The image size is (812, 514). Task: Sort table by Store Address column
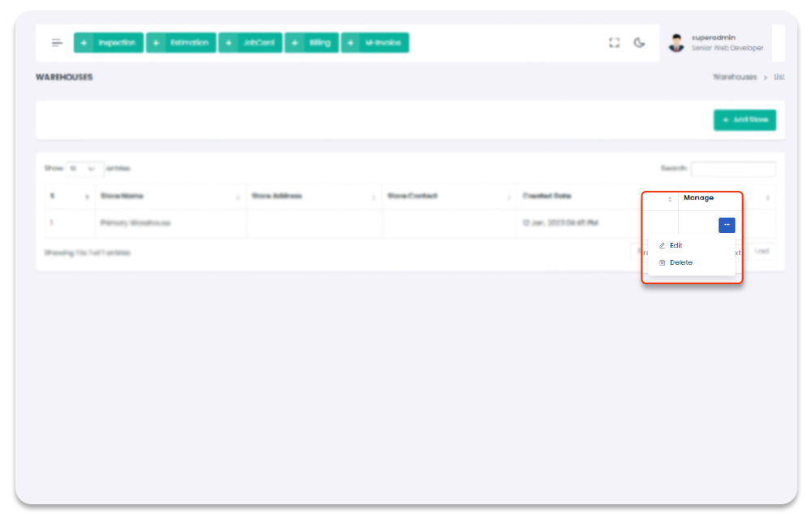pyautogui.click(x=313, y=197)
